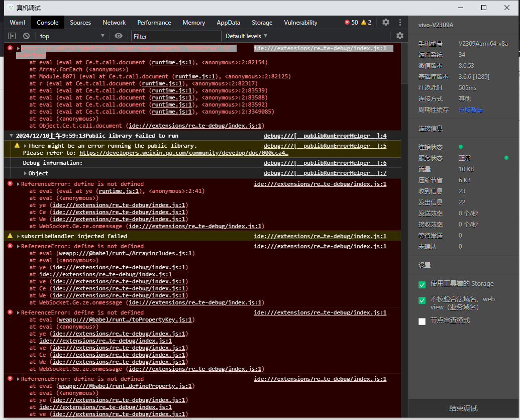Open the Storage tab
The height and width of the screenshot is (420, 520).
(262, 23)
